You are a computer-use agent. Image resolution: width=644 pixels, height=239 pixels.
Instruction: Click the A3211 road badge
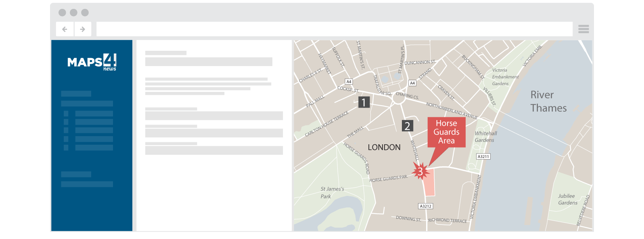(x=483, y=156)
